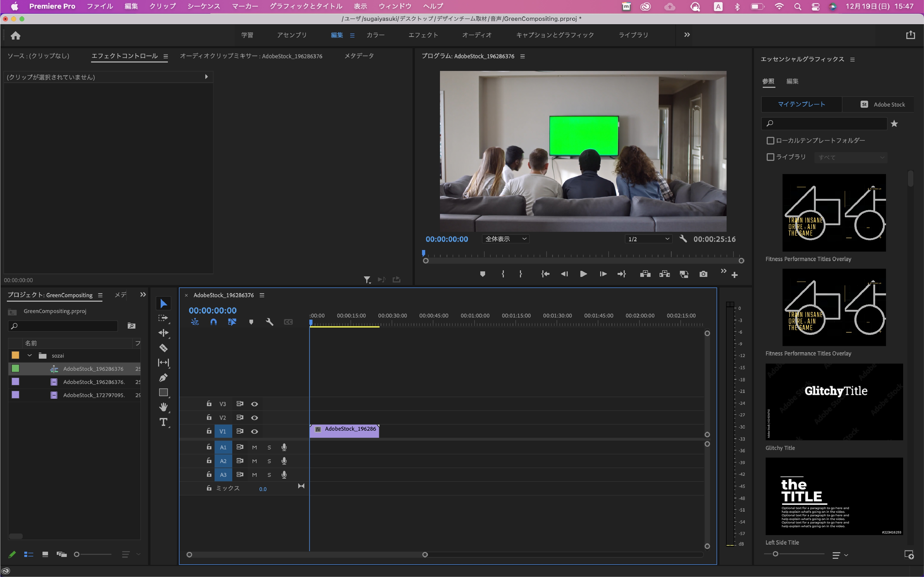Image resolution: width=924 pixels, height=577 pixels.
Task: Click the Adobe Stock button
Action: click(x=882, y=104)
